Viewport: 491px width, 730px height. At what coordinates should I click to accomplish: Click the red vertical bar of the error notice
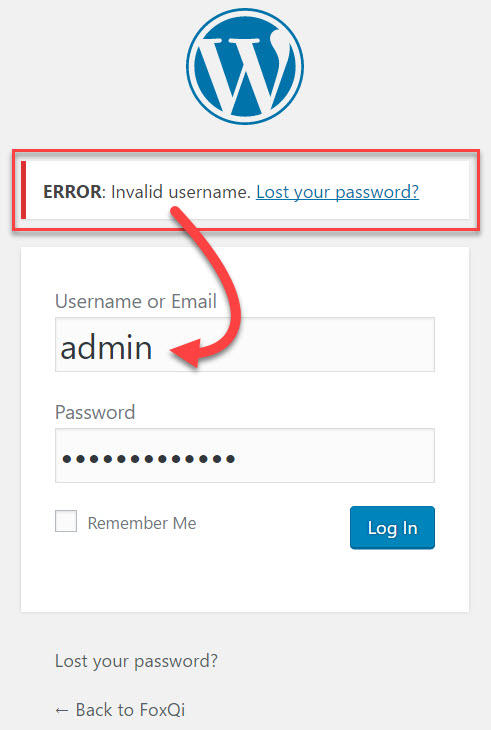23,190
